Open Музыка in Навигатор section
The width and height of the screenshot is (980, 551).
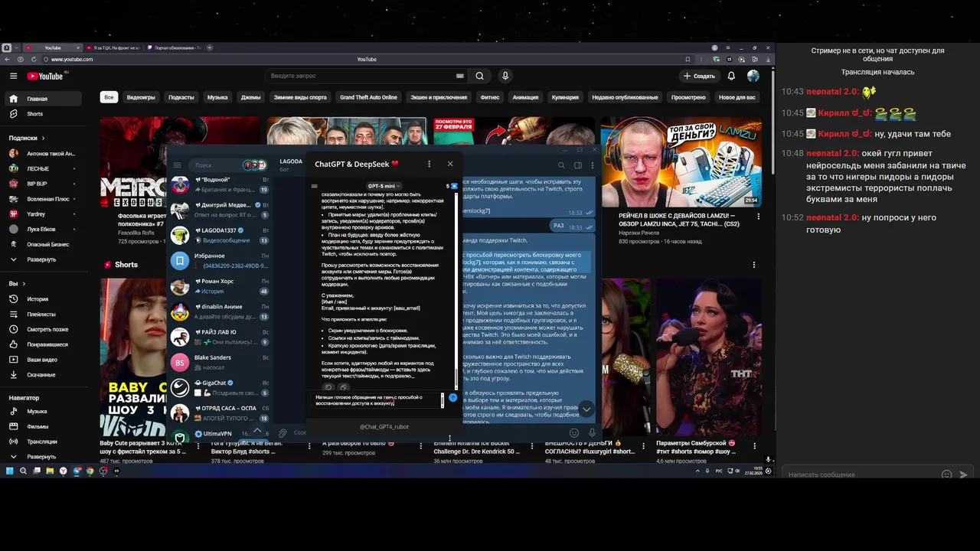click(x=42, y=412)
